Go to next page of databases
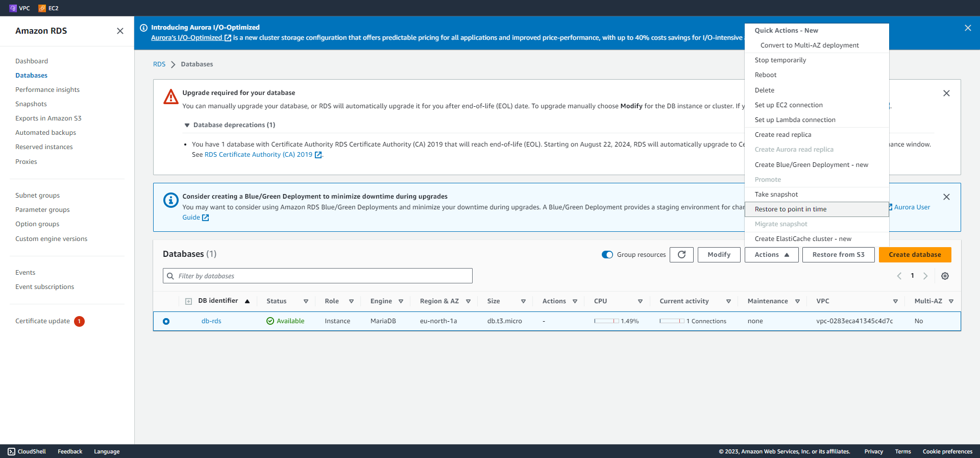 925,276
